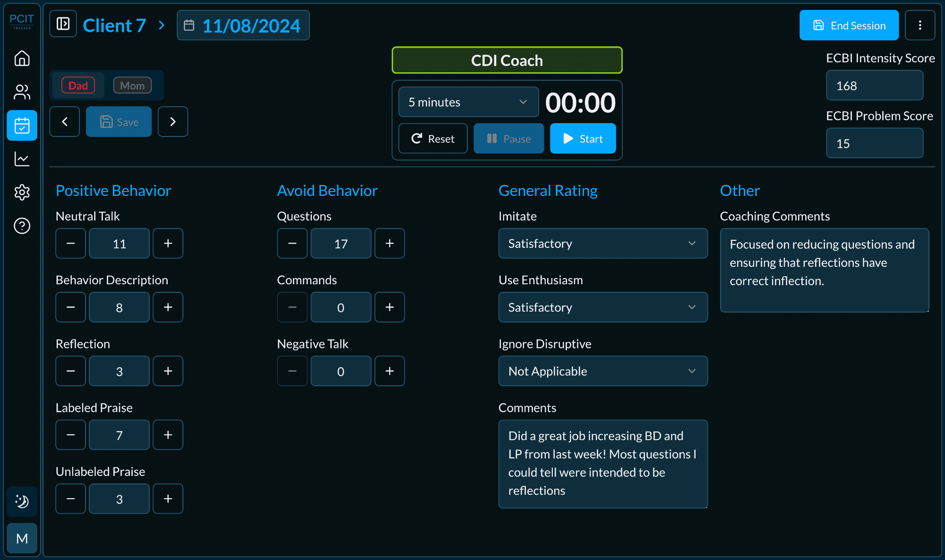Click the CDI Coach mode banner
The image size is (945, 560).
[x=507, y=60]
